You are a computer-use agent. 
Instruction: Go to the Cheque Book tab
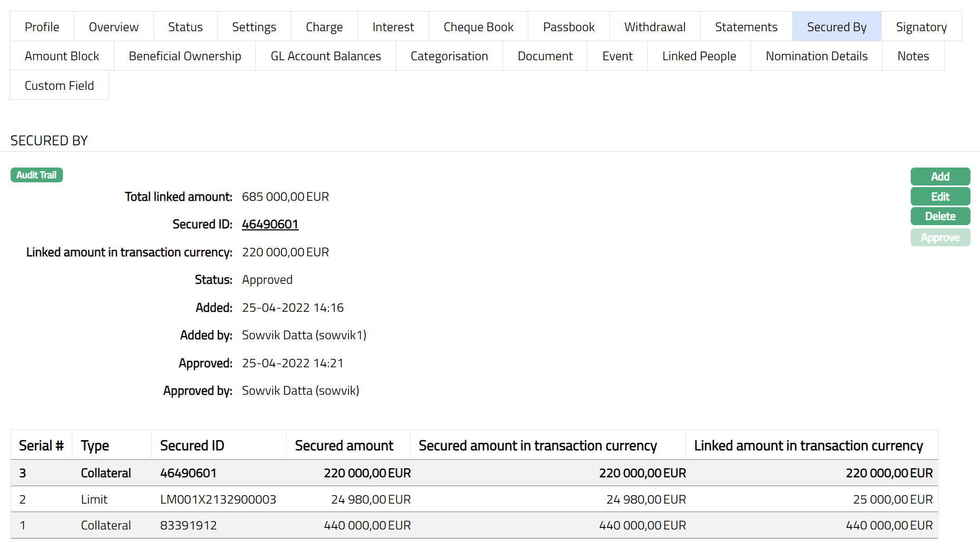point(478,27)
